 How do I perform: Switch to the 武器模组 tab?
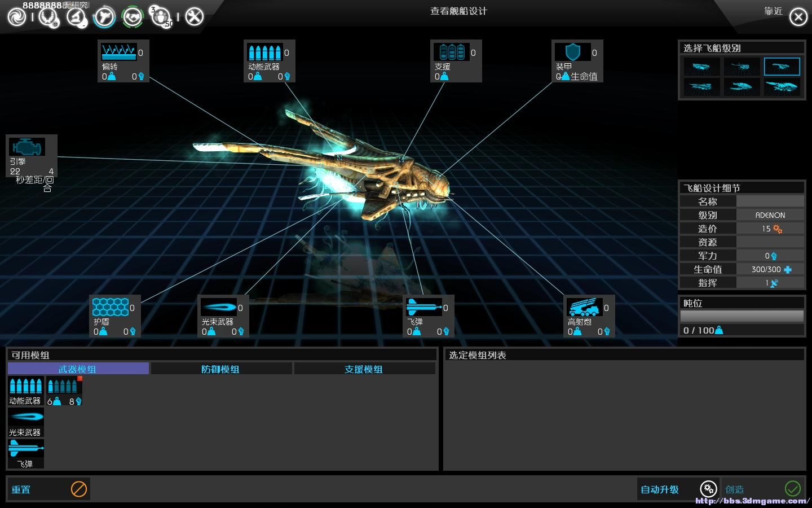78,369
